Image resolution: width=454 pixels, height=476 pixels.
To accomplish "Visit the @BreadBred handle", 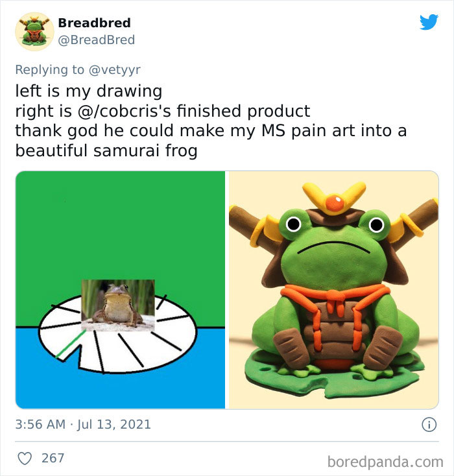I will click(x=96, y=40).
